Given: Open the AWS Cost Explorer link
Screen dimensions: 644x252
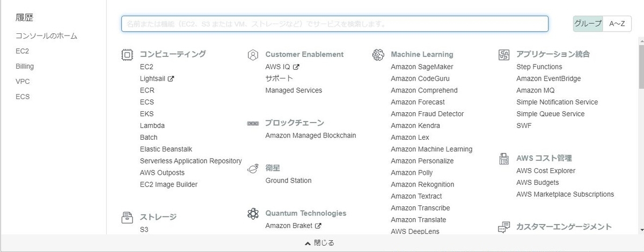Looking at the screenshot, I should coord(546,170).
